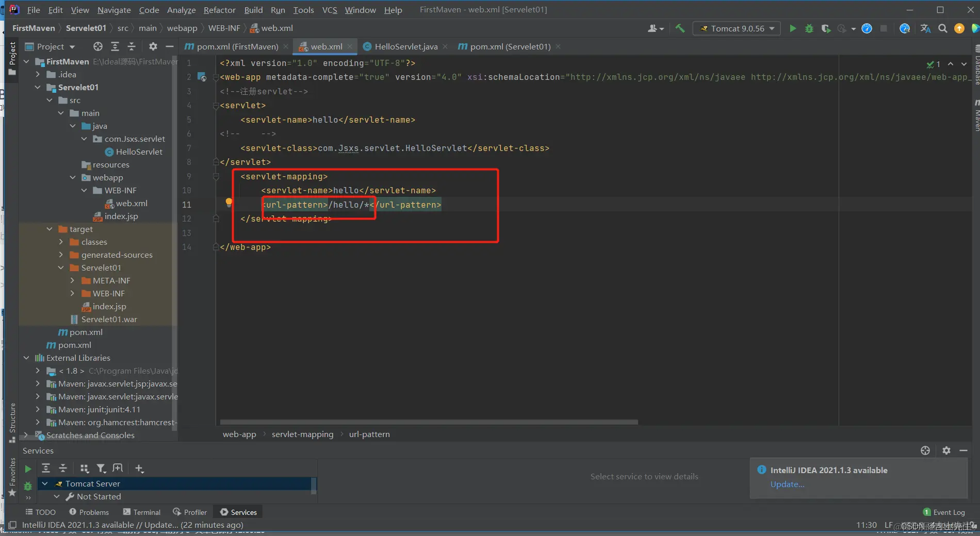Start debugging with the bug icon in top toolbar

click(x=809, y=28)
